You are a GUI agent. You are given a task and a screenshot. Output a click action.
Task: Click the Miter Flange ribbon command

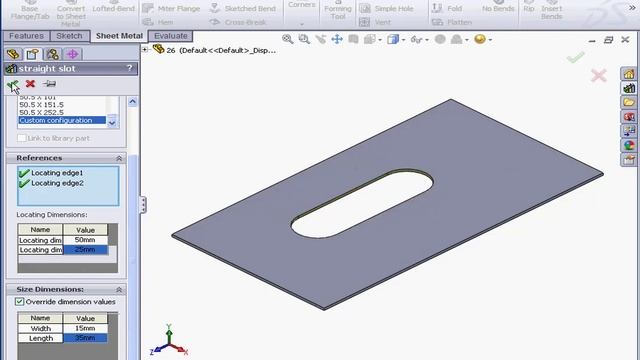[x=171, y=8]
